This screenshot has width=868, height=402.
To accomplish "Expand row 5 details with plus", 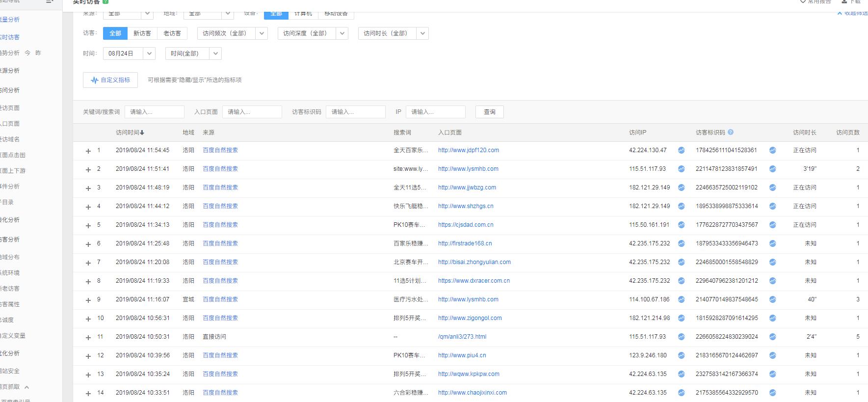I will [x=88, y=225].
